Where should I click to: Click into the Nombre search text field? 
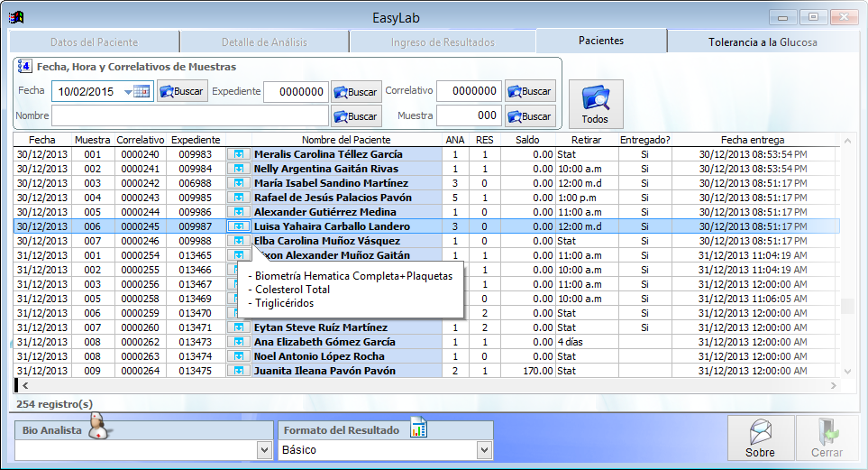tap(189, 115)
